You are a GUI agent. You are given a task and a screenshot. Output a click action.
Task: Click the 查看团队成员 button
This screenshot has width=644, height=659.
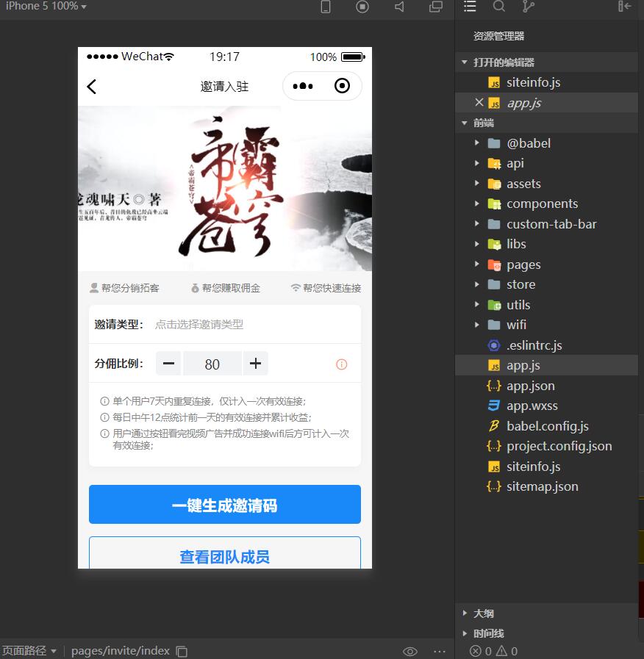tap(224, 556)
